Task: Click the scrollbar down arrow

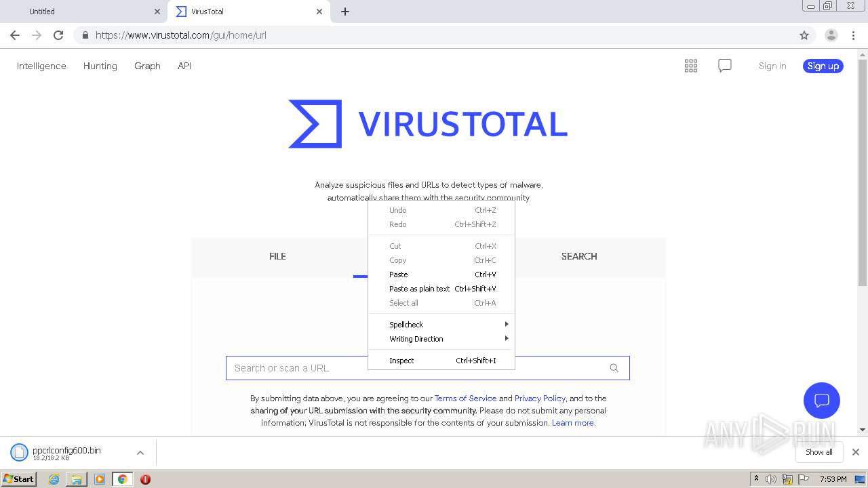Action: (863, 430)
